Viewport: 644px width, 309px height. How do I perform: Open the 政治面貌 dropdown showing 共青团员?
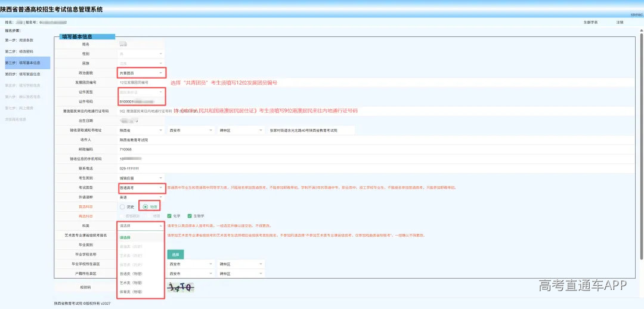click(141, 73)
